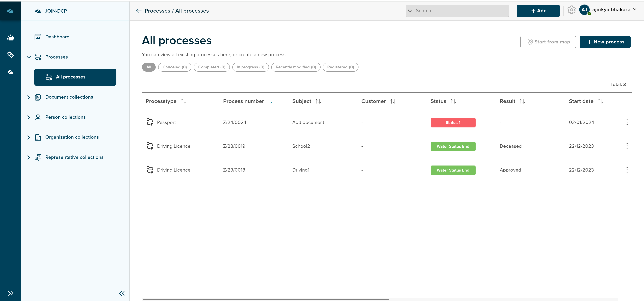Open three-dot menu for Z/23/0018 row

coord(627,170)
